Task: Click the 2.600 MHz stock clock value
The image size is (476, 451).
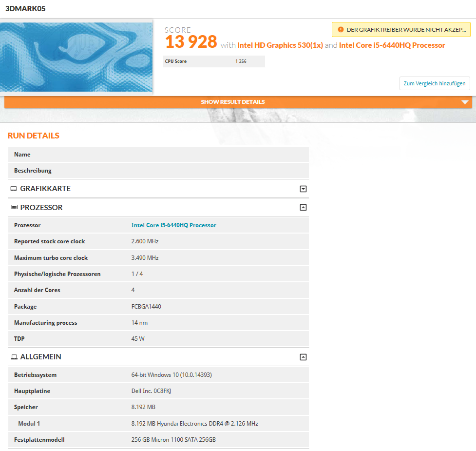Action: (x=145, y=241)
